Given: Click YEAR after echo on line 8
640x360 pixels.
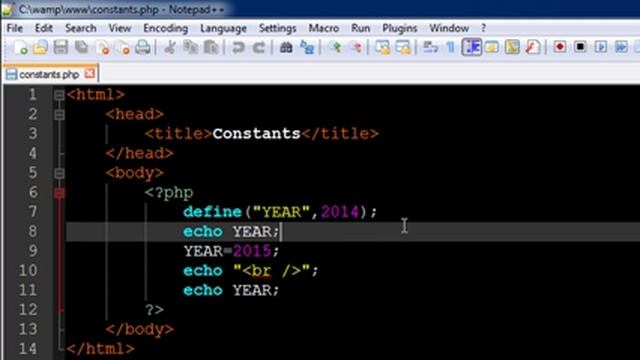Looking at the screenshot, I should [x=251, y=232].
